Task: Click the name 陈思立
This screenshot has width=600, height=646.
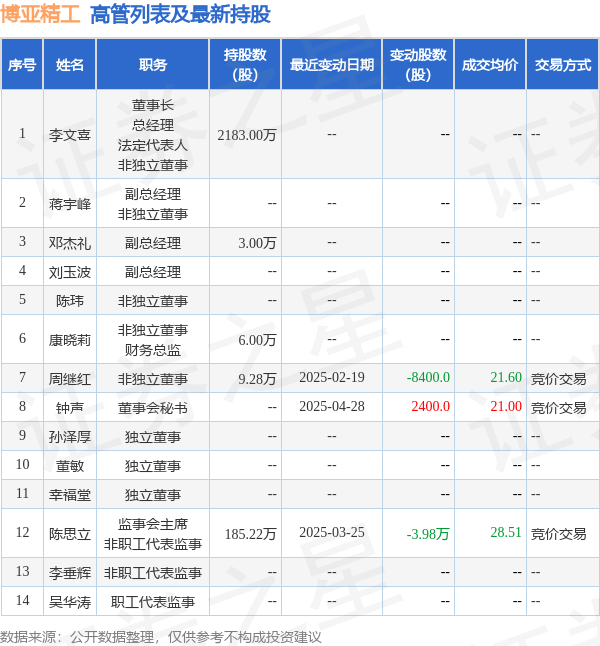Action: (x=70, y=534)
